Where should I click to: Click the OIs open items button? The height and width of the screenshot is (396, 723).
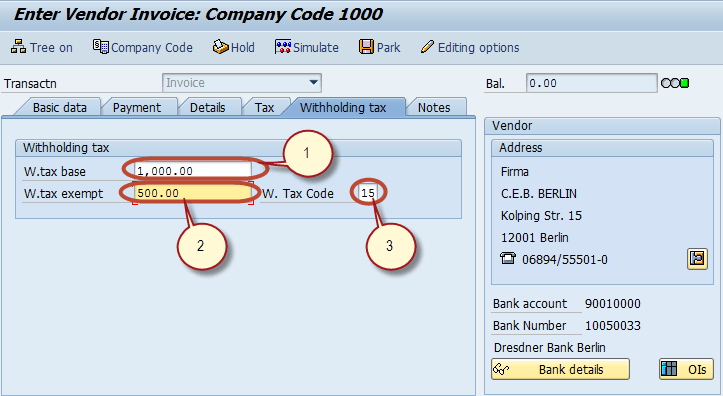(x=686, y=369)
